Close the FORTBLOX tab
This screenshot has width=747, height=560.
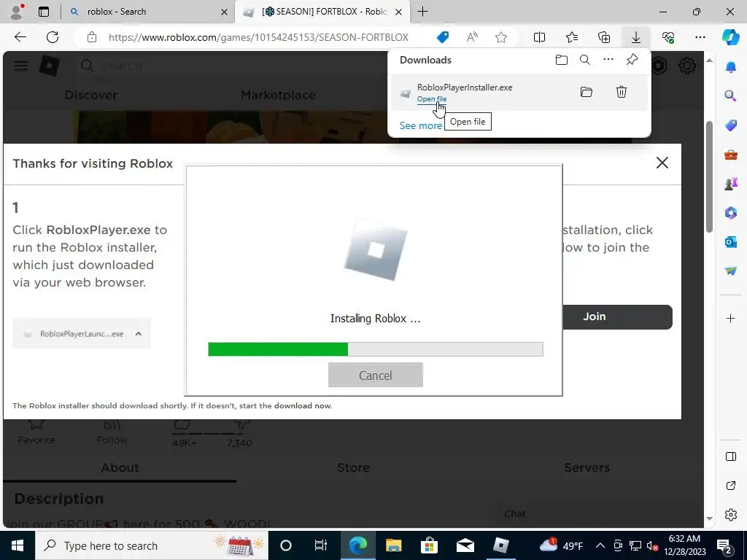[x=399, y=12]
